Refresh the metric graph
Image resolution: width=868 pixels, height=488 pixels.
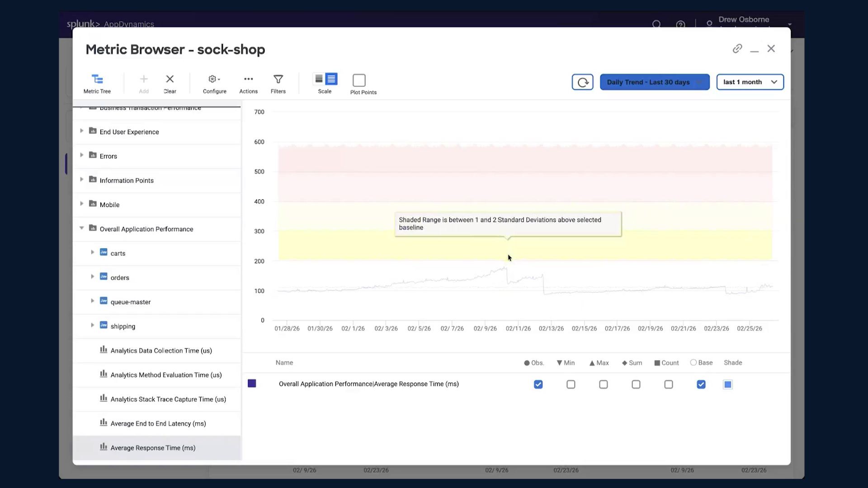tap(583, 82)
